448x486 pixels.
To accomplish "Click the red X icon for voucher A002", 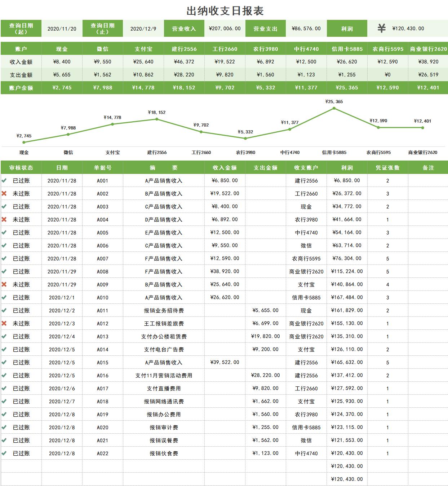I will (x=5, y=193).
